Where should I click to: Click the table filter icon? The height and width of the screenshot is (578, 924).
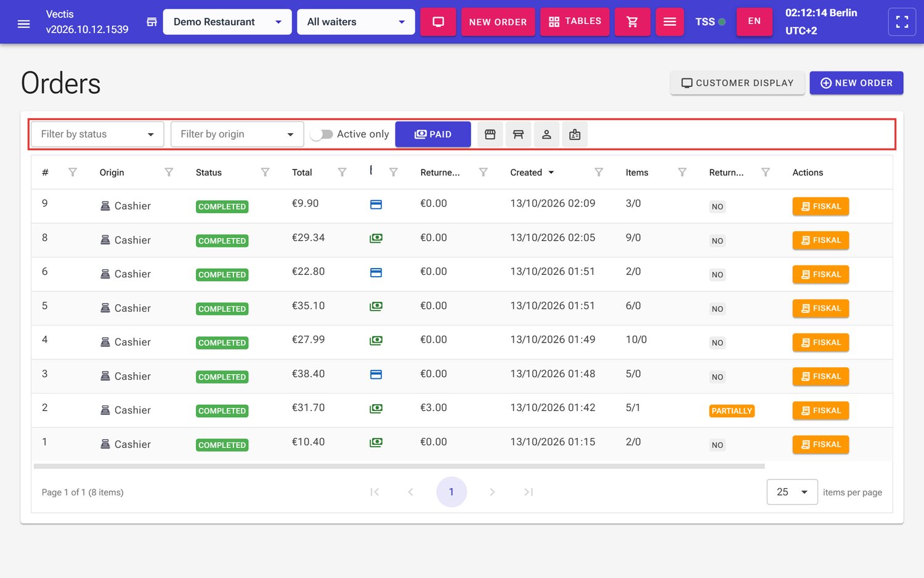[x=519, y=134]
